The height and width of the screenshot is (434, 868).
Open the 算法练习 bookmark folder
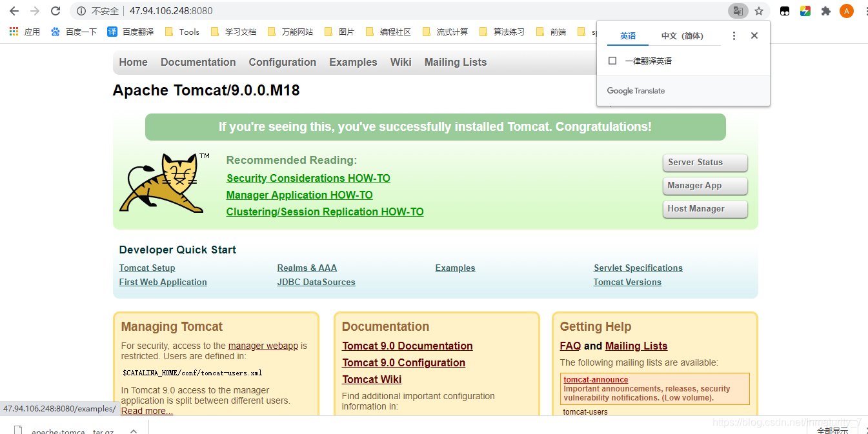tap(501, 32)
